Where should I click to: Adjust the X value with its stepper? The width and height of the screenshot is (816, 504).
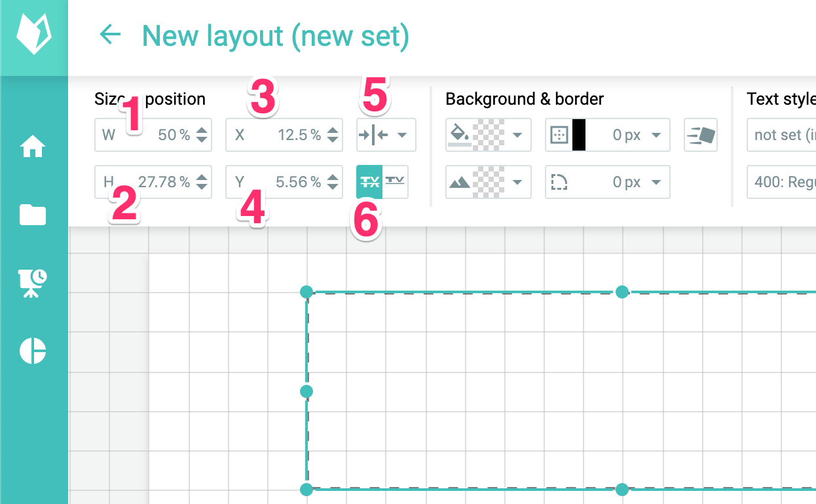tap(333, 135)
